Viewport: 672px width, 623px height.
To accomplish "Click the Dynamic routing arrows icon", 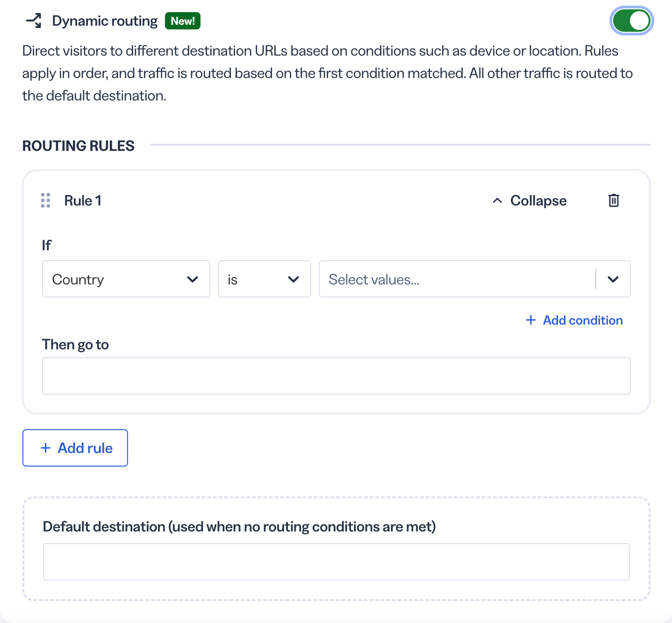I will (x=34, y=21).
